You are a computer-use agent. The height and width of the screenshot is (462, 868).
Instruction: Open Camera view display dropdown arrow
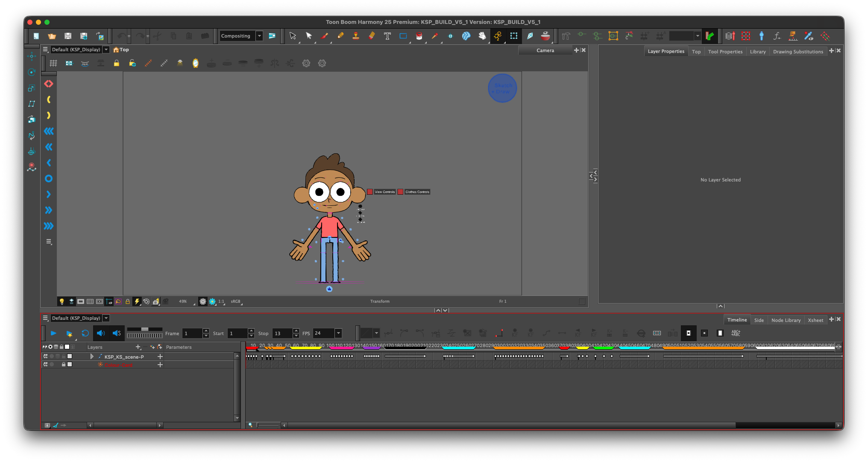tap(106, 50)
